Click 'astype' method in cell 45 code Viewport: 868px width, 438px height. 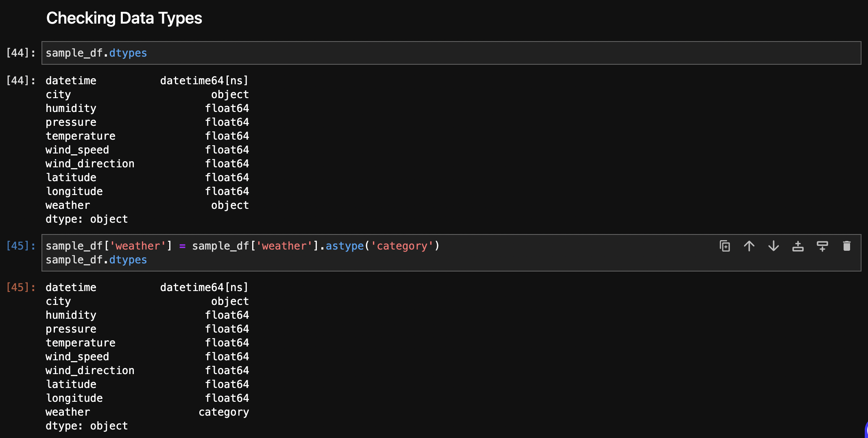[x=345, y=246]
